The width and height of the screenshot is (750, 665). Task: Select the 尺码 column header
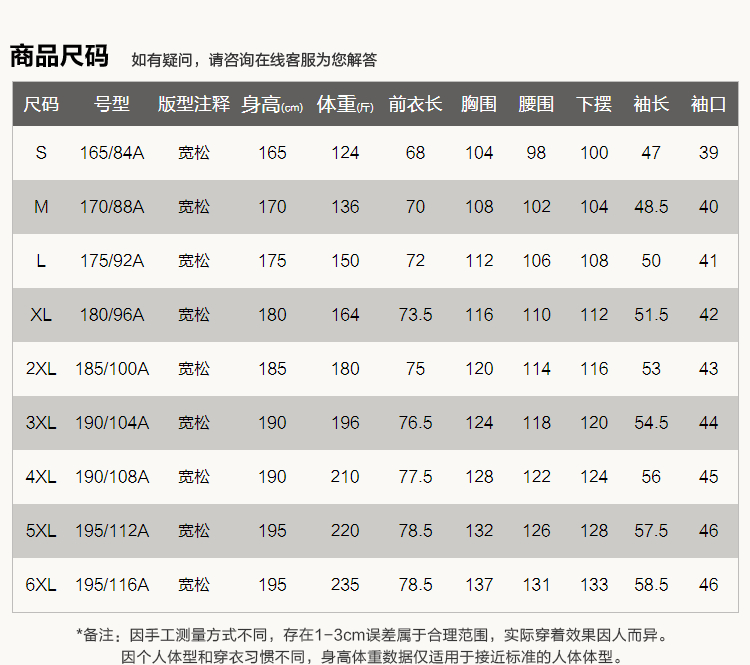click(x=41, y=104)
